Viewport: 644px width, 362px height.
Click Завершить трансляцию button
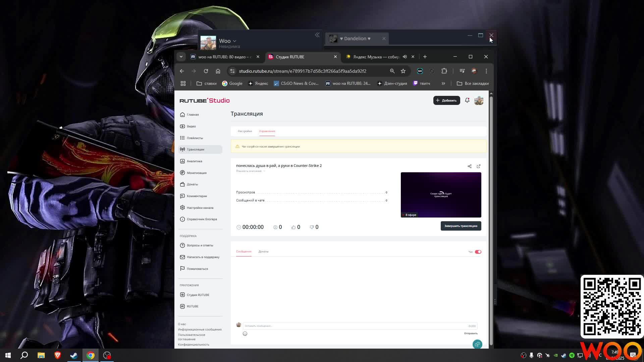click(x=461, y=226)
